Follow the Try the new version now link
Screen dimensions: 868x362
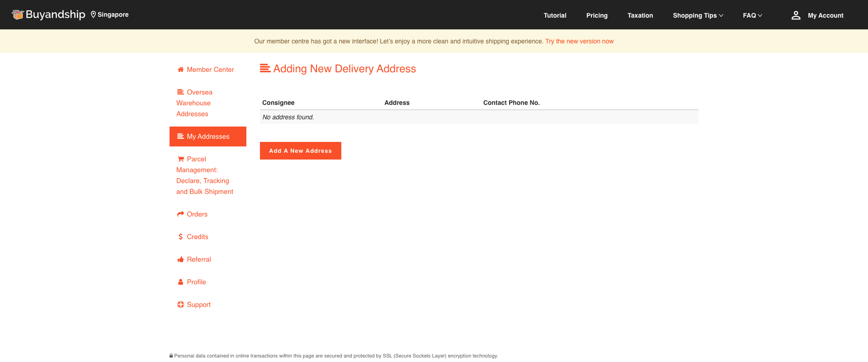click(579, 41)
